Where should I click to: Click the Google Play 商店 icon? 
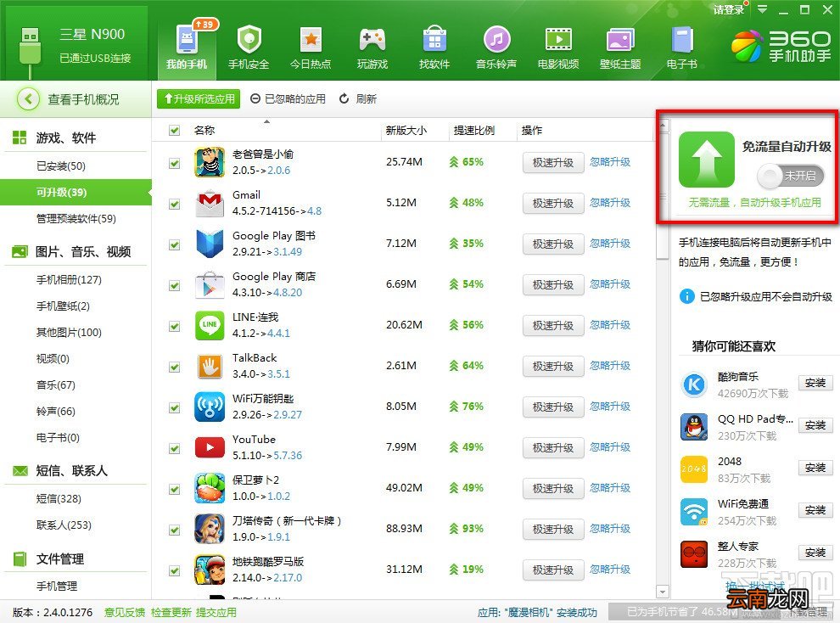[210, 283]
